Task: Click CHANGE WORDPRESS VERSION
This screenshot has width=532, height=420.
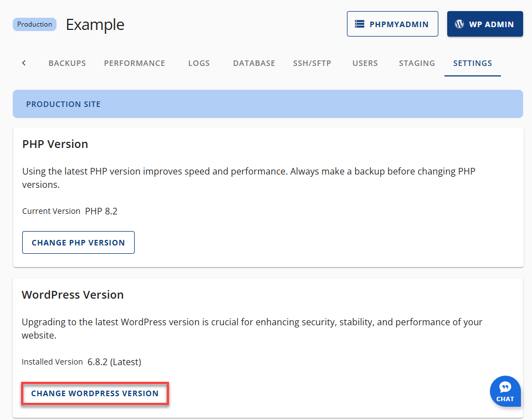Action: click(94, 393)
